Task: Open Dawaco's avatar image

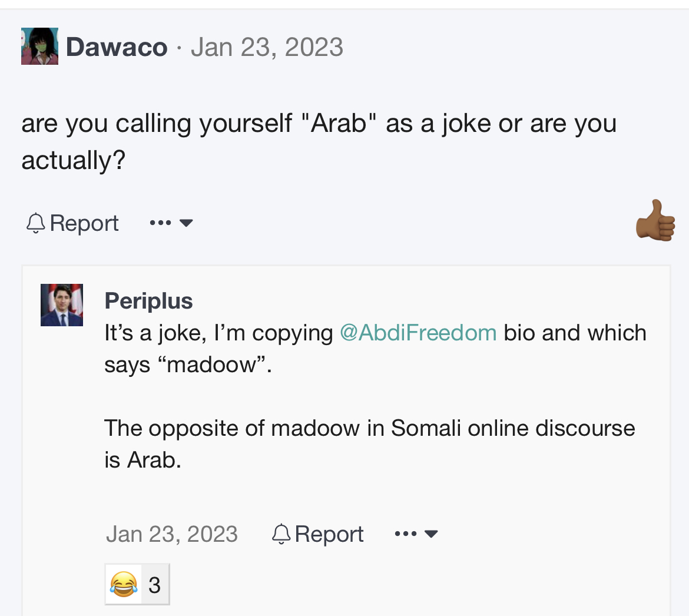Action: pyautogui.click(x=39, y=46)
